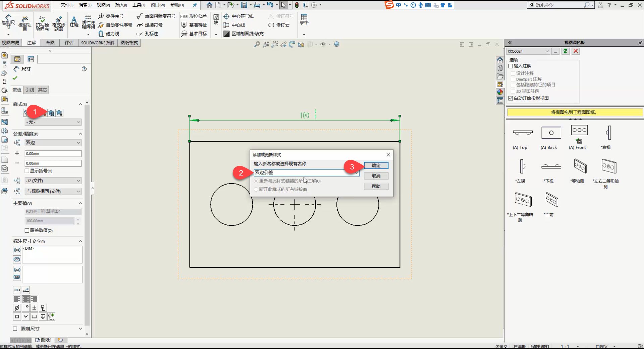The width and height of the screenshot is (644, 349).
Task: Uncheck Auto-start projected view (自动开始投影视图)
Action: [511, 98]
